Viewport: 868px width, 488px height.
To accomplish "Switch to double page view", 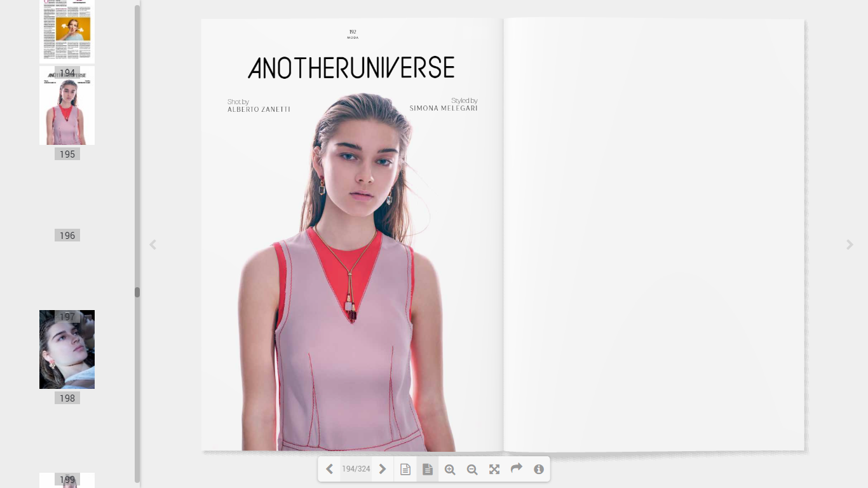I will click(x=428, y=470).
